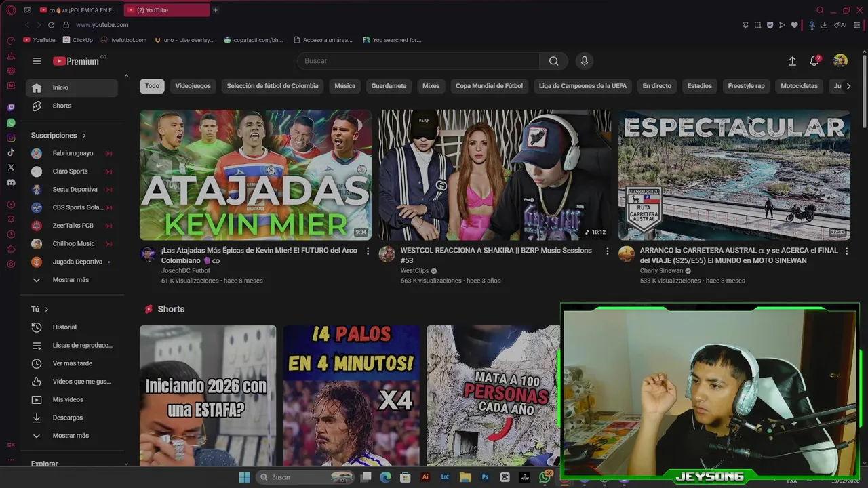Image resolution: width=868 pixels, height=488 pixels.
Task: Open Fabriuruguayo subscription channel
Action: [x=72, y=153]
